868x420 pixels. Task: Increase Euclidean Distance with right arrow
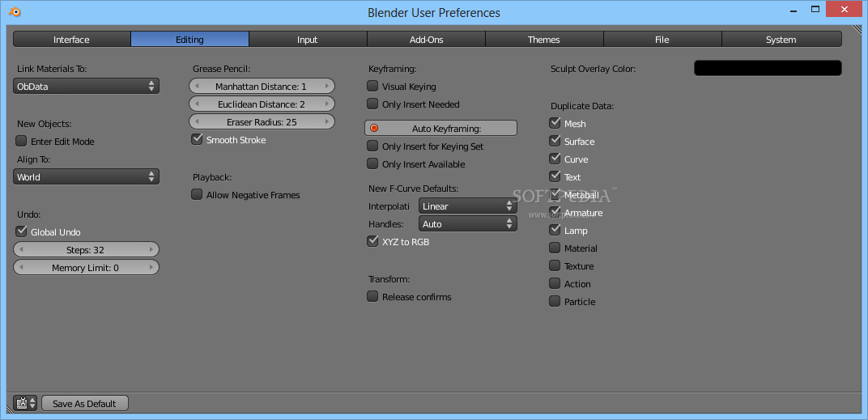pos(327,104)
